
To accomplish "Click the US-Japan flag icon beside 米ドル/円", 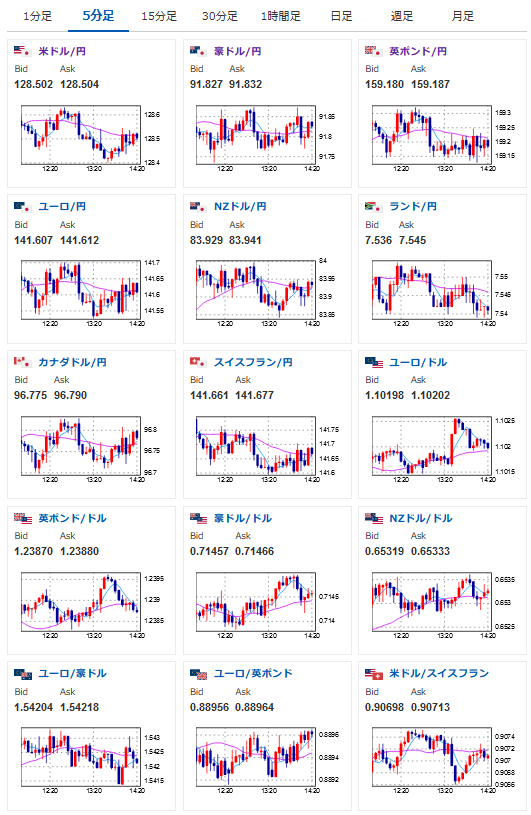I will pos(23,51).
